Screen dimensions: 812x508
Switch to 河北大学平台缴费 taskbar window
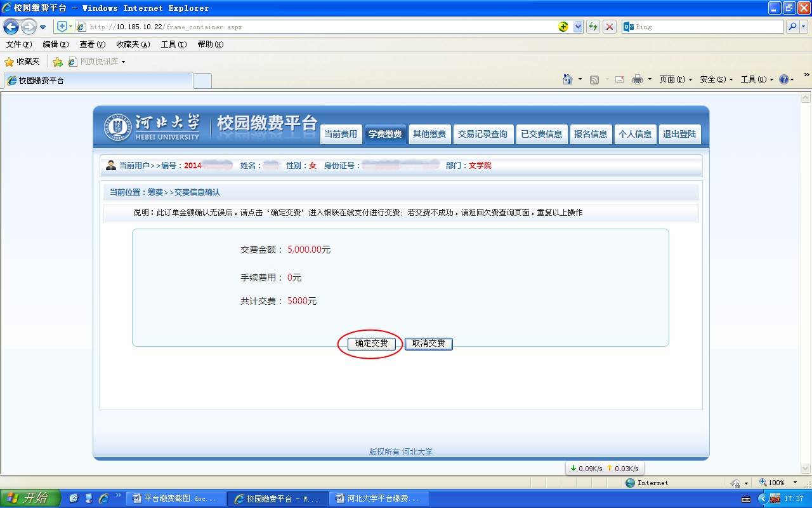pyautogui.click(x=380, y=498)
